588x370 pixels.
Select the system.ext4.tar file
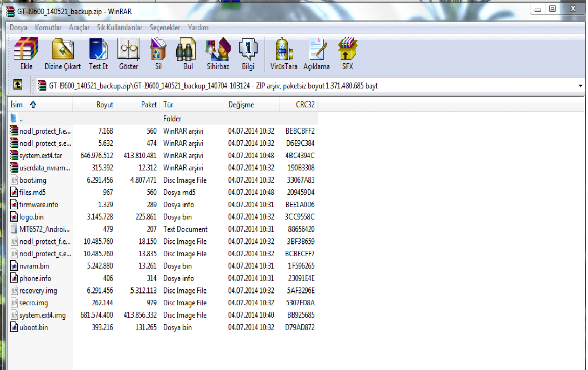(41, 155)
